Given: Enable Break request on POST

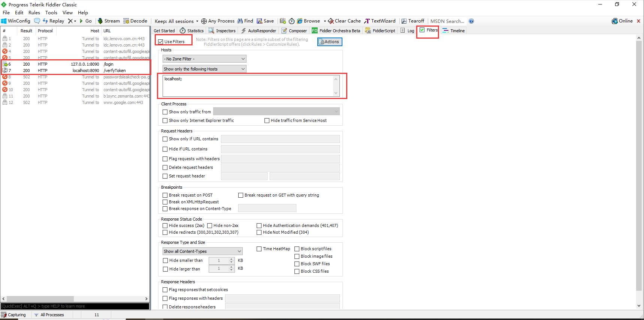Looking at the screenshot, I should [165, 195].
